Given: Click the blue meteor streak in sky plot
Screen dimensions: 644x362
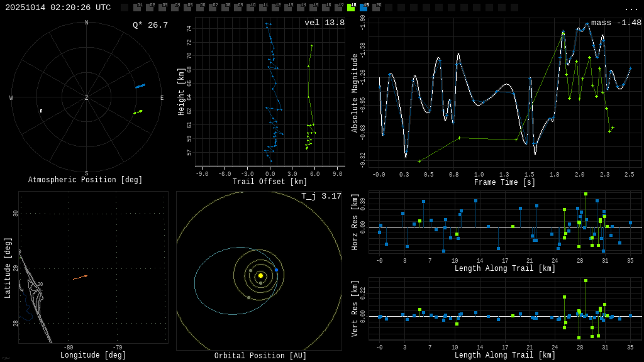Looking at the screenshot, I should (x=140, y=86).
